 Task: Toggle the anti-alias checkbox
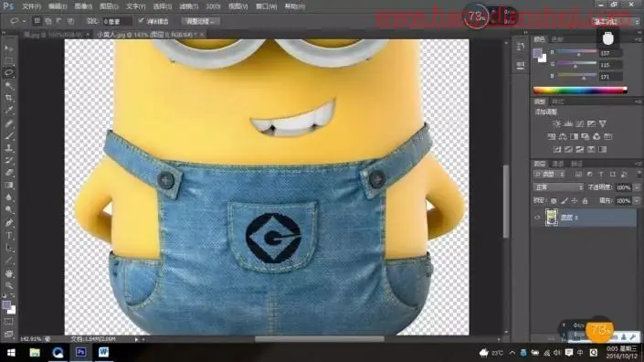(x=142, y=20)
